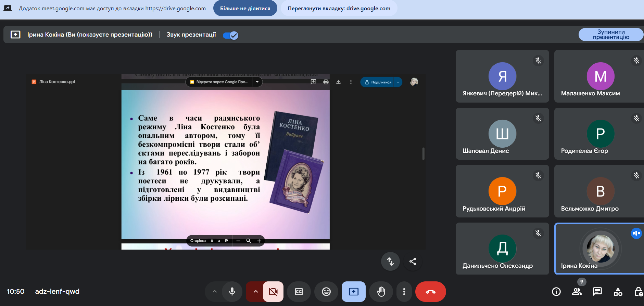The height and width of the screenshot is (306, 644).
Task: Show the participants list
Action: pos(577,292)
